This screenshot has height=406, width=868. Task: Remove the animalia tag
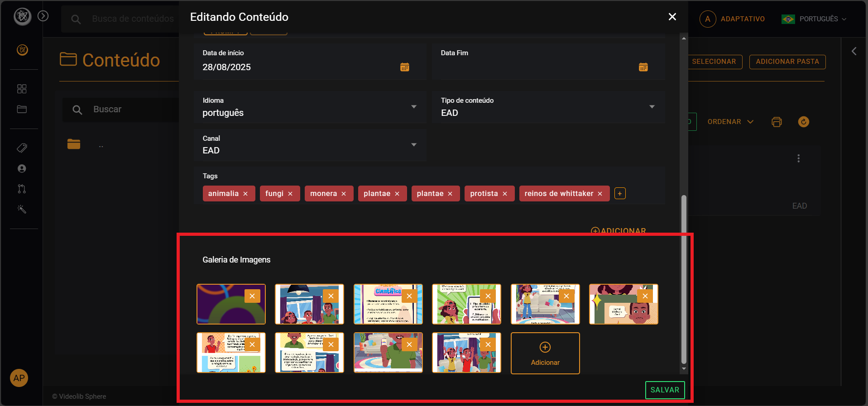pos(245,194)
